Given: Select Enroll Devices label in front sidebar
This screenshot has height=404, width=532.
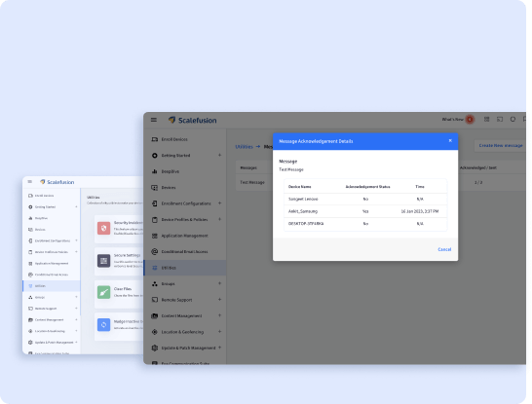Looking at the screenshot, I should pyautogui.click(x=174, y=139).
